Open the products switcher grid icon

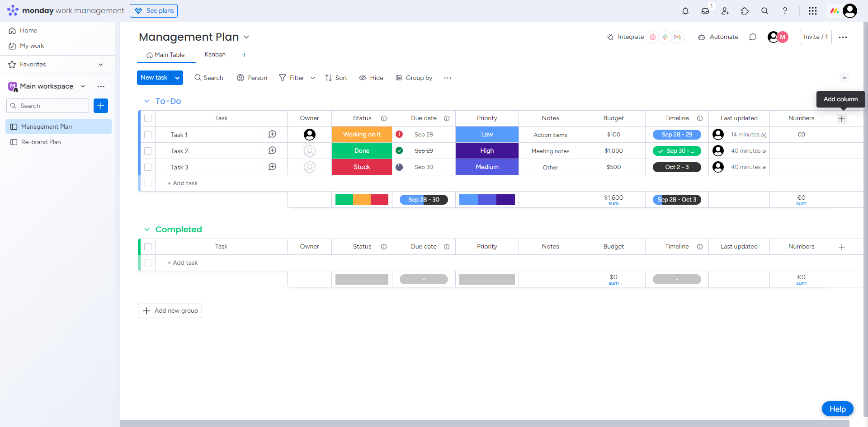[x=812, y=11]
